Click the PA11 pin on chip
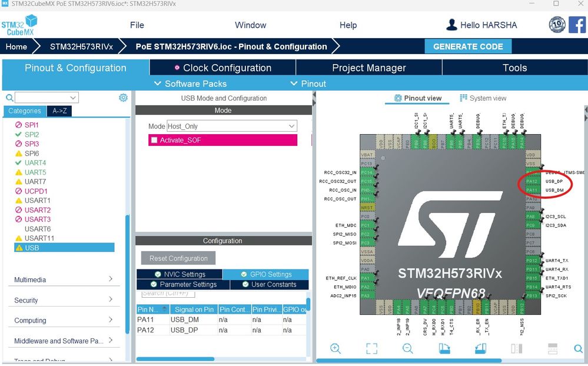 [x=531, y=190]
